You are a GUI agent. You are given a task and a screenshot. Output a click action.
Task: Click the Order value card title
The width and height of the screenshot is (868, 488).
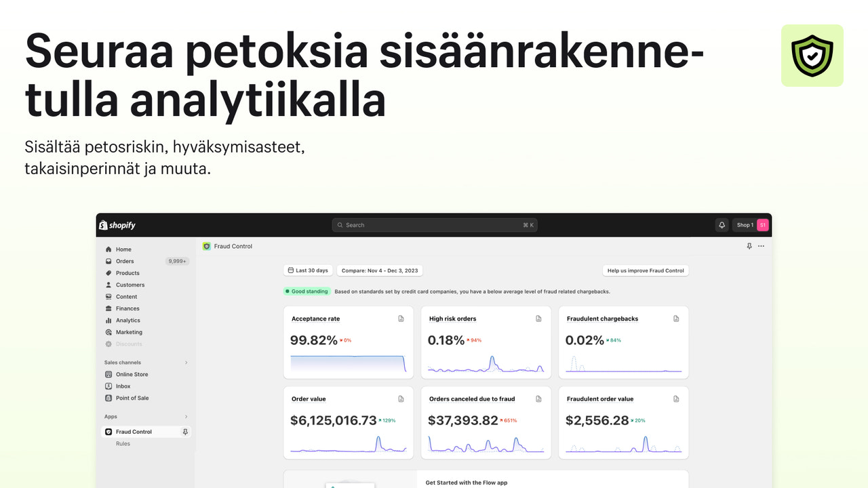point(309,399)
